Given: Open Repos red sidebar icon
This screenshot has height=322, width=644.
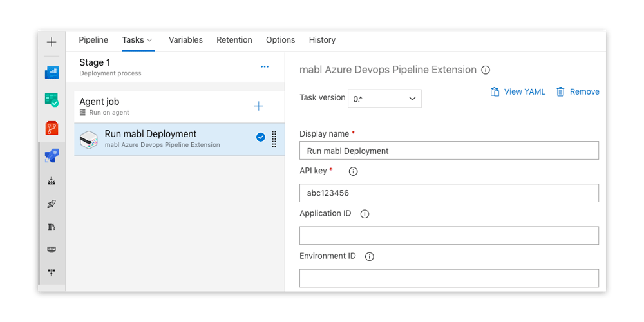Looking at the screenshot, I should tap(52, 128).
